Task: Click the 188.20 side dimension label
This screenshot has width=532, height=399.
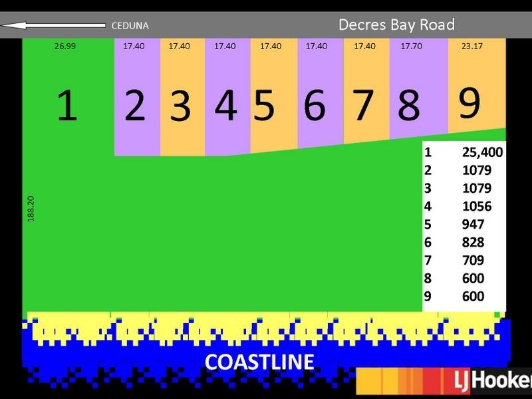Action: [31, 209]
